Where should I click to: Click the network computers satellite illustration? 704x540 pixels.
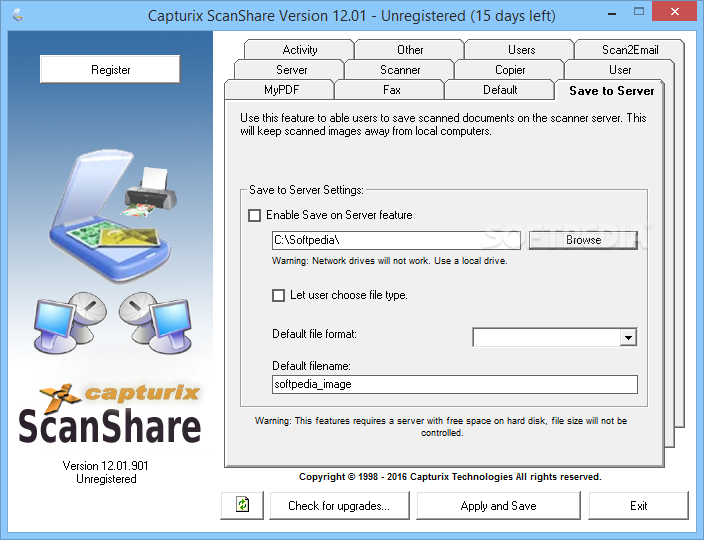(113, 322)
